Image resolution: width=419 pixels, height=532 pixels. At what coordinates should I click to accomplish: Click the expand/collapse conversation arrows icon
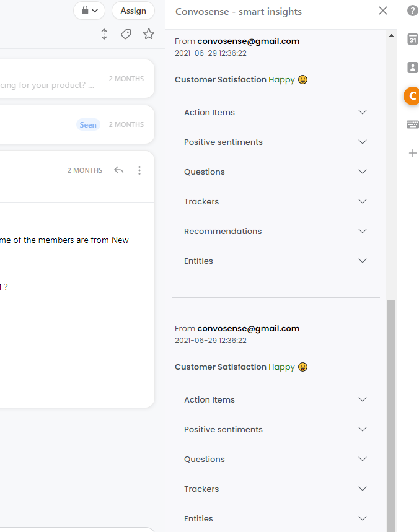[104, 34]
